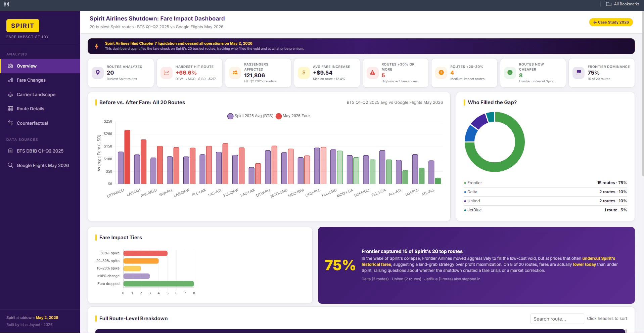644x333 pixels.
Task: Click the lightning bolt icon in banner
Action: pyautogui.click(x=97, y=46)
